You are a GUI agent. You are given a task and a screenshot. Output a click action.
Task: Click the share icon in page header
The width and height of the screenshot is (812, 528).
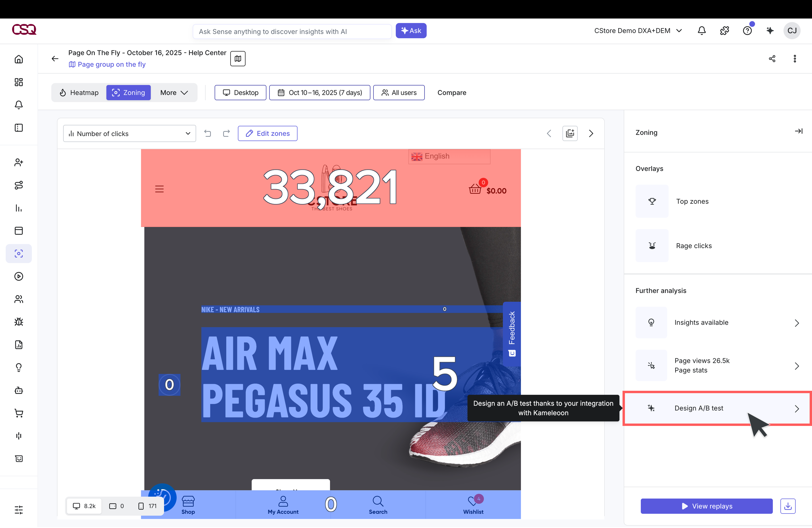[x=772, y=59]
